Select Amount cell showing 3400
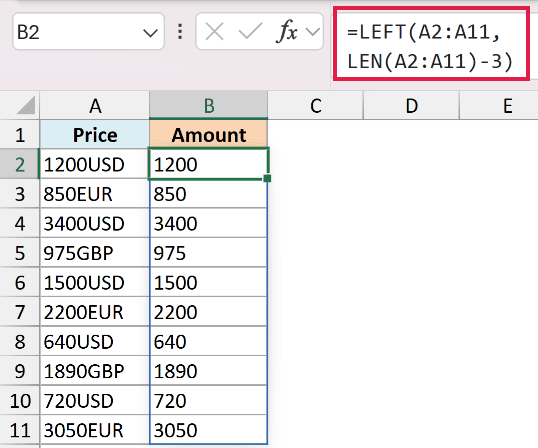538x448 pixels. pyautogui.click(x=209, y=223)
